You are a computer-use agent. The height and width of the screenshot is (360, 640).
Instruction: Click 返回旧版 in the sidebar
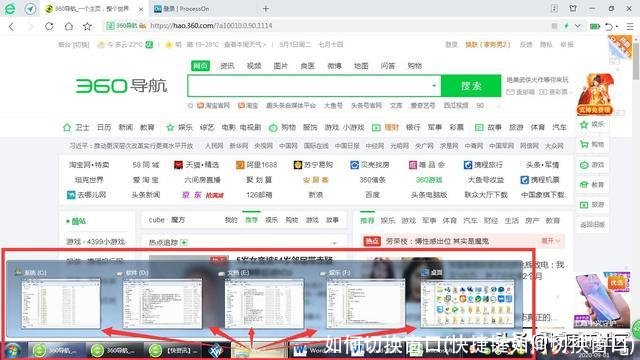592,224
